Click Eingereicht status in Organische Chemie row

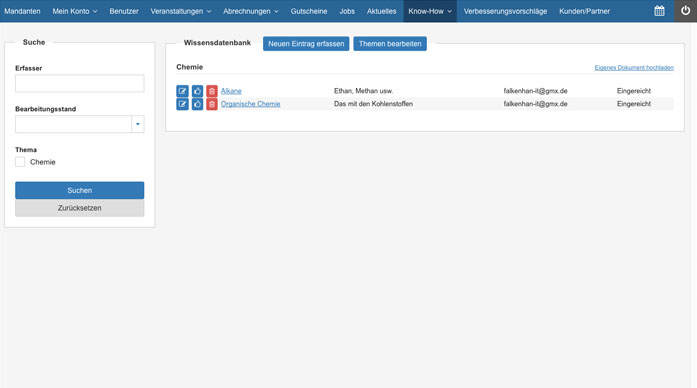(x=633, y=104)
